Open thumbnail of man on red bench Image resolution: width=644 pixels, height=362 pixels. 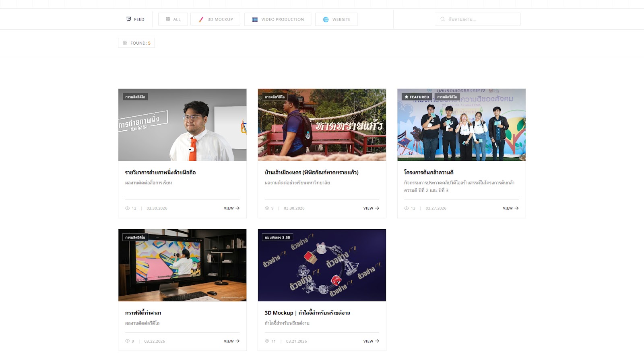coord(322,125)
